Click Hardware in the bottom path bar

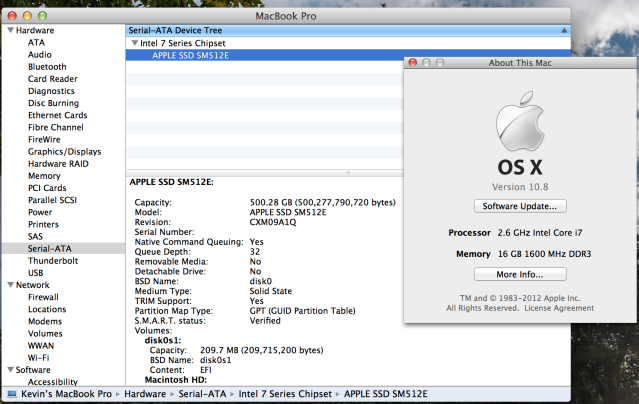tap(145, 394)
